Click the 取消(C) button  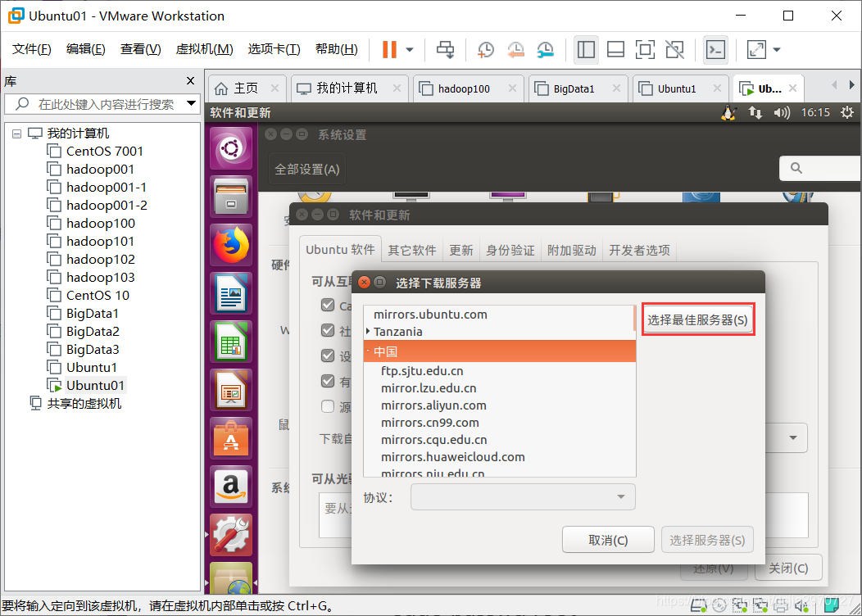point(608,540)
